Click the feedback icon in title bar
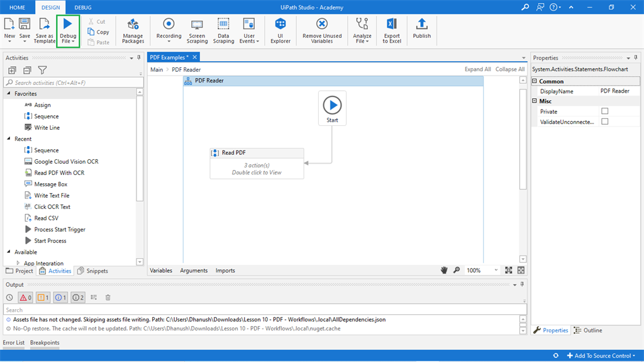 coord(540,7)
